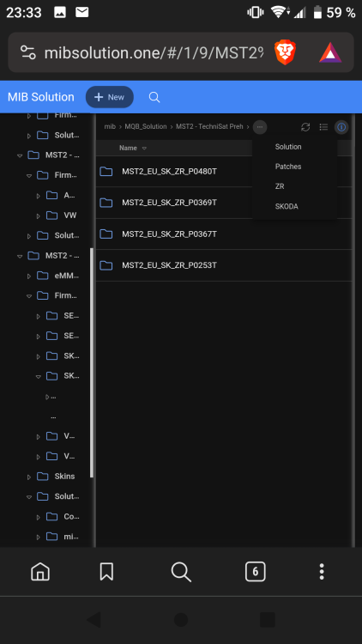Viewport: 362px width, 644px height.
Task: Open folder icon of MST2_EU_SK_ZR_P0367T
Action: (x=106, y=234)
